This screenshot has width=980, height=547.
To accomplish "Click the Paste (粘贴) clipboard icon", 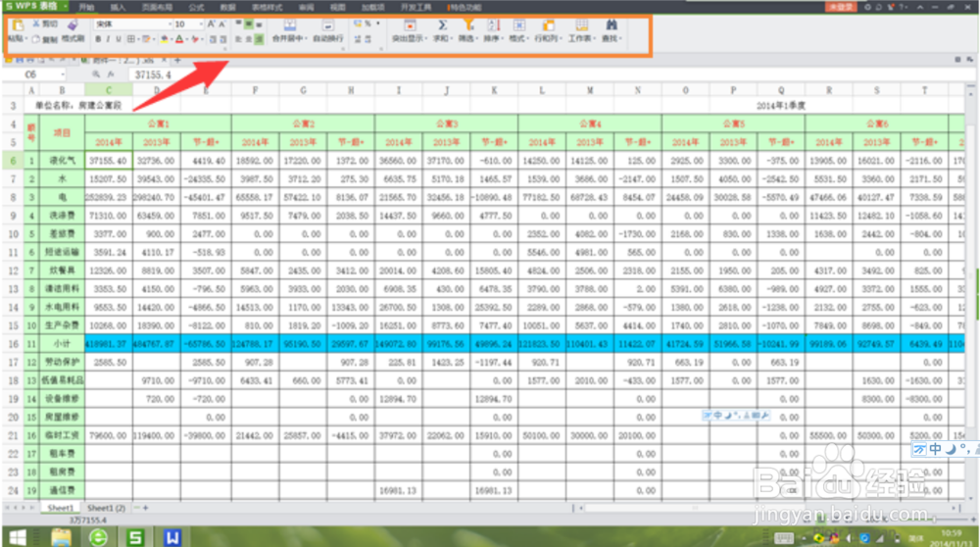I will coord(18,25).
